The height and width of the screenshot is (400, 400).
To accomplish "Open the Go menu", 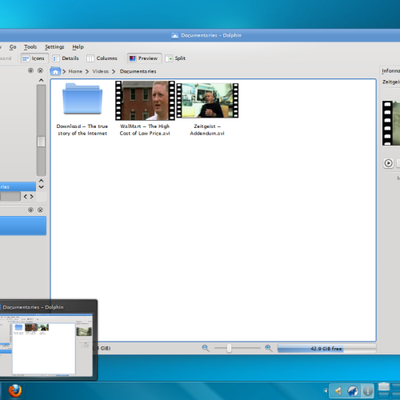I will coord(13,47).
